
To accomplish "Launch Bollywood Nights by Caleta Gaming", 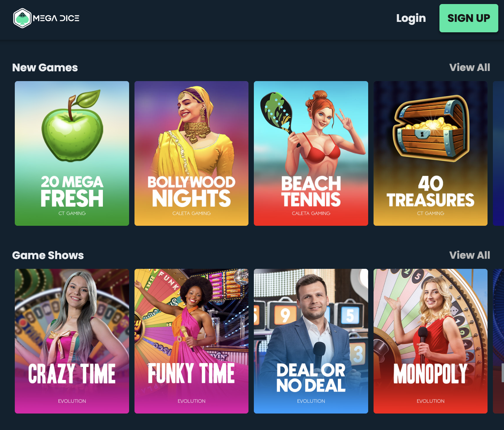I will click(191, 153).
